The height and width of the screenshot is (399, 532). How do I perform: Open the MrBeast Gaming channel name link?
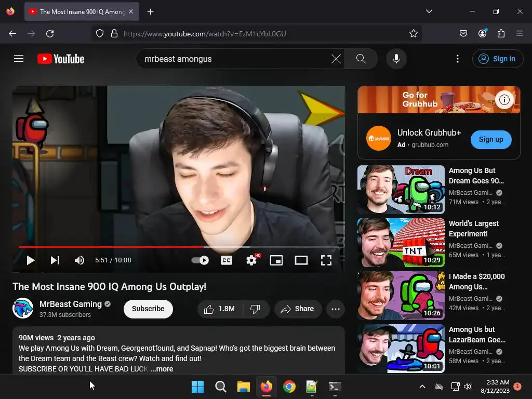71,304
